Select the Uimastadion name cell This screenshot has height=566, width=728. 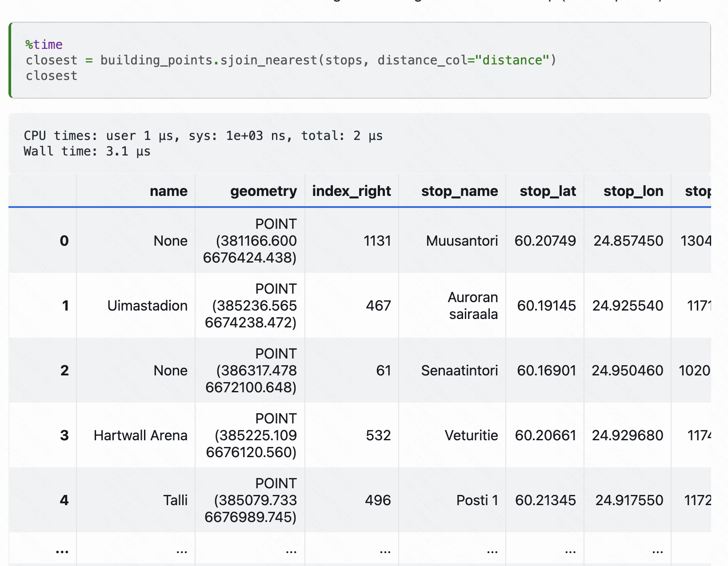point(147,306)
